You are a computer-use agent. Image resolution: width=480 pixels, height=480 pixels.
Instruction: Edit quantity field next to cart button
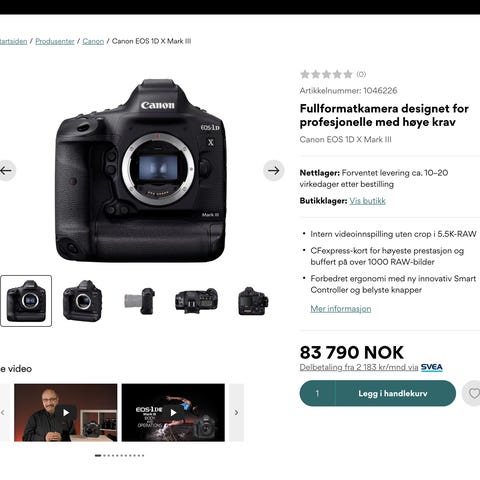(317, 393)
